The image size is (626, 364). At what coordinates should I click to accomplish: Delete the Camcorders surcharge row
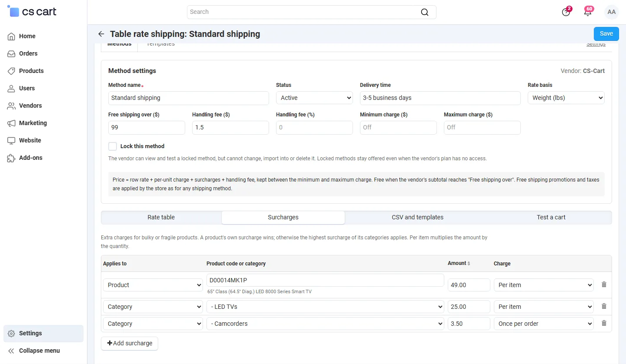(x=604, y=323)
